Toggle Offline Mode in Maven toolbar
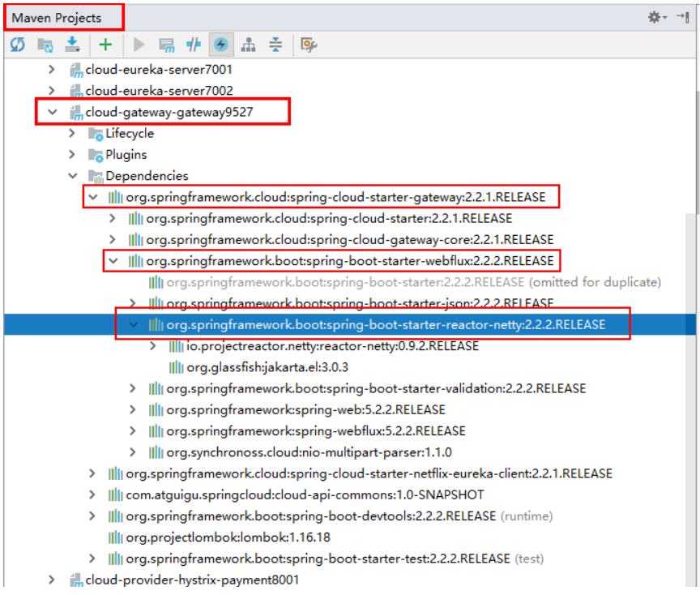This screenshot has height=595, width=700. (194, 45)
